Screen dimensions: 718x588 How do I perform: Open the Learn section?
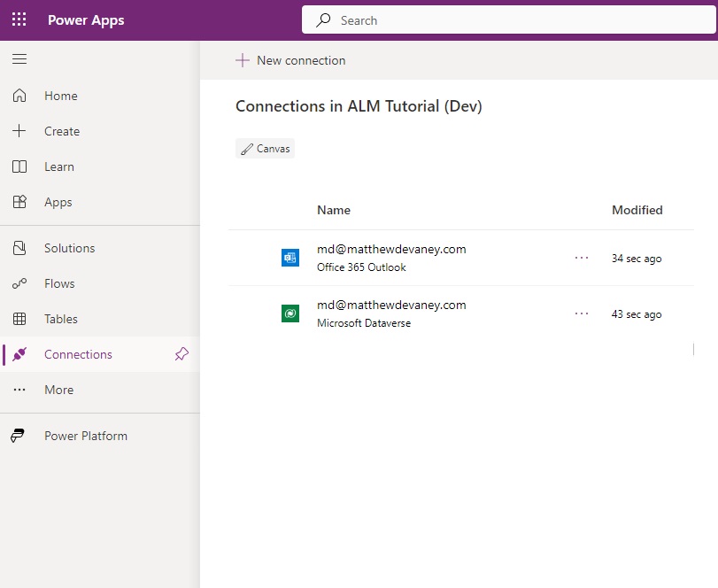[100, 166]
